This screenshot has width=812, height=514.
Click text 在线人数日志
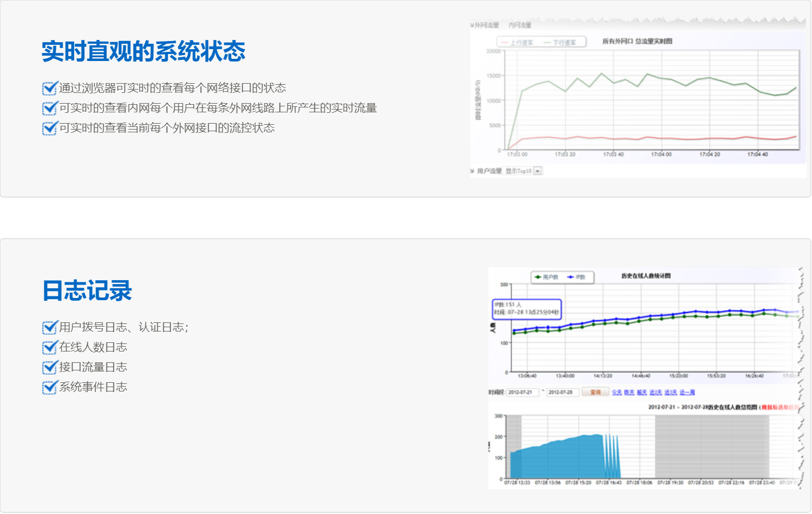93,347
